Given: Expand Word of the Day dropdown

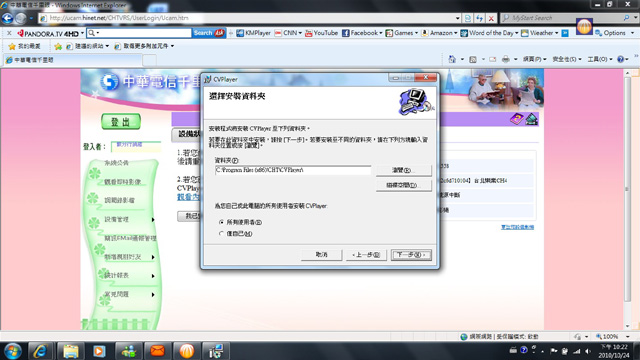Looking at the screenshot, I should [517, 33].
